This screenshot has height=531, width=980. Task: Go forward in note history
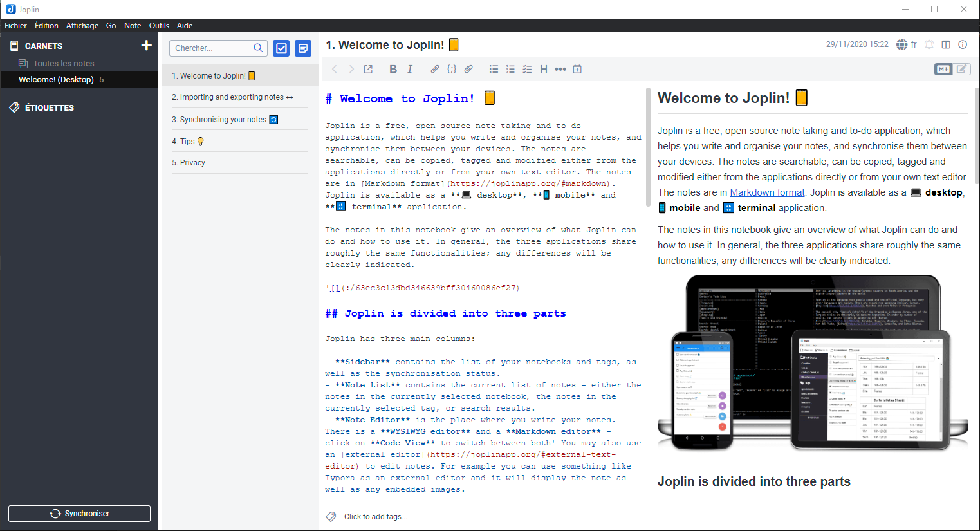coord(351,69)
